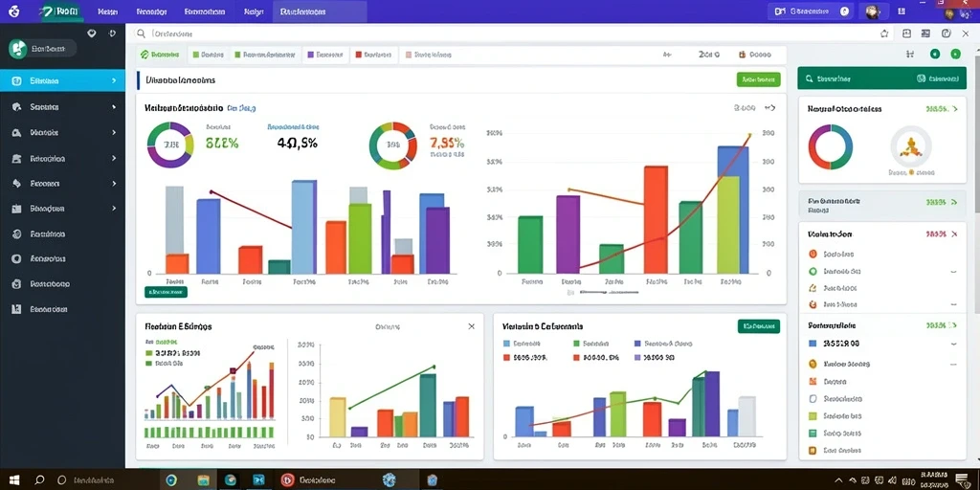Screen dimensions: 980x490
Task: Check the empty square box in the right panel lower list
Action: [x=813, y=398]
